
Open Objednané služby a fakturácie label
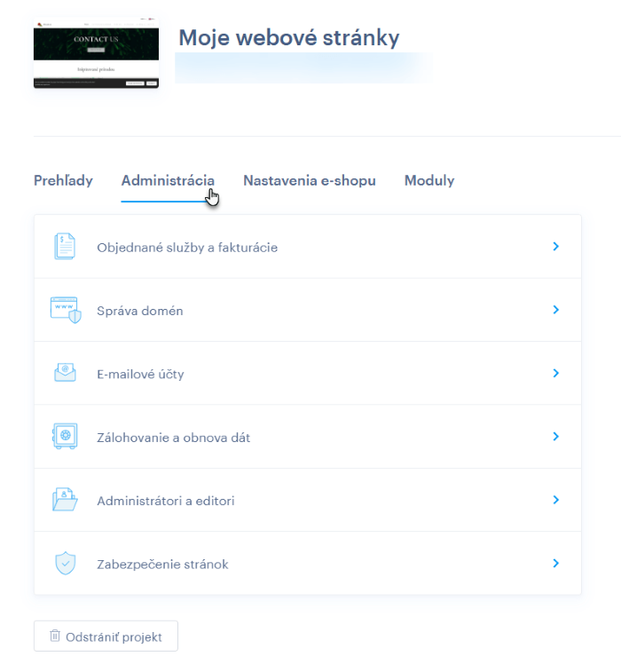coord(187,248)
